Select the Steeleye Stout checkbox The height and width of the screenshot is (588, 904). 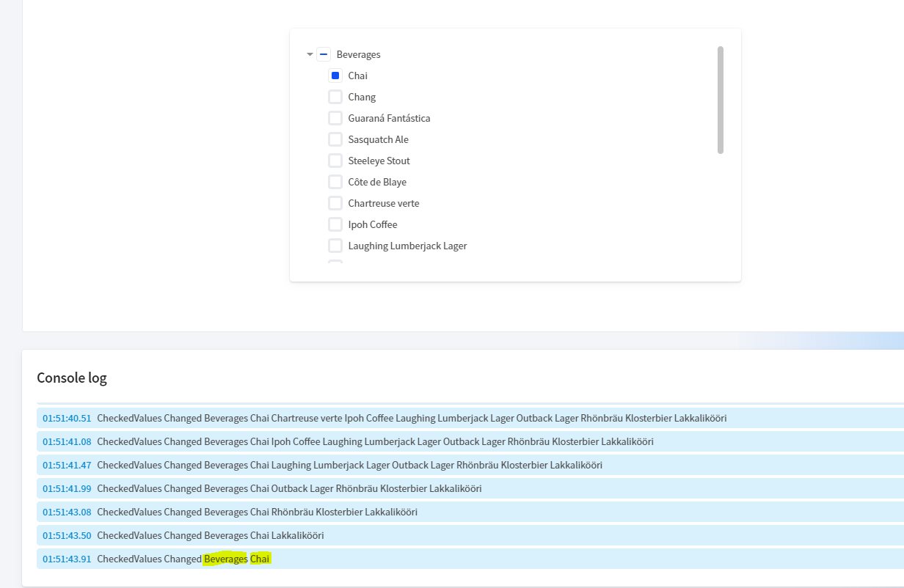(335, 161)
